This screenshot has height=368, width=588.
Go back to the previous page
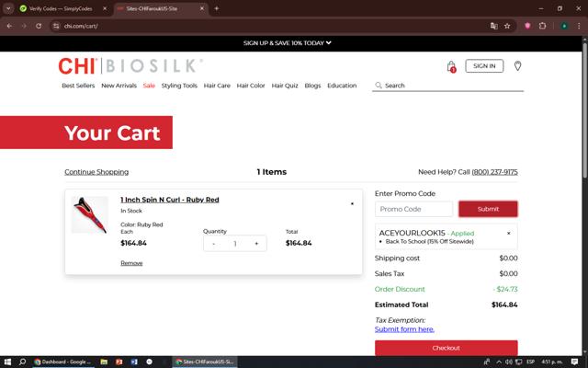(9, 26)
